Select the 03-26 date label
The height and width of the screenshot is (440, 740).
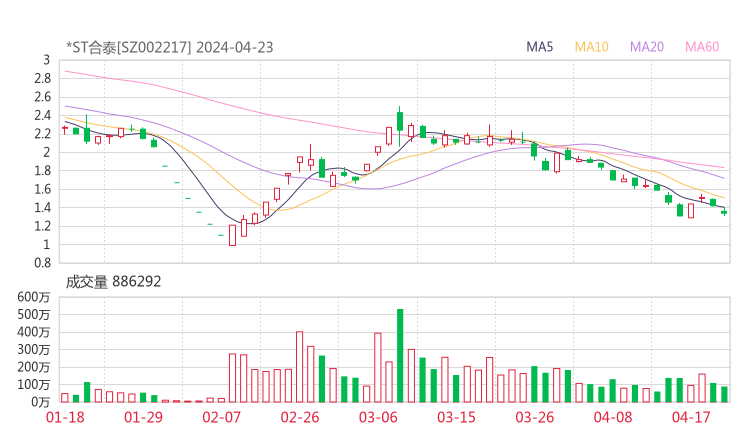tap(535, 417)
